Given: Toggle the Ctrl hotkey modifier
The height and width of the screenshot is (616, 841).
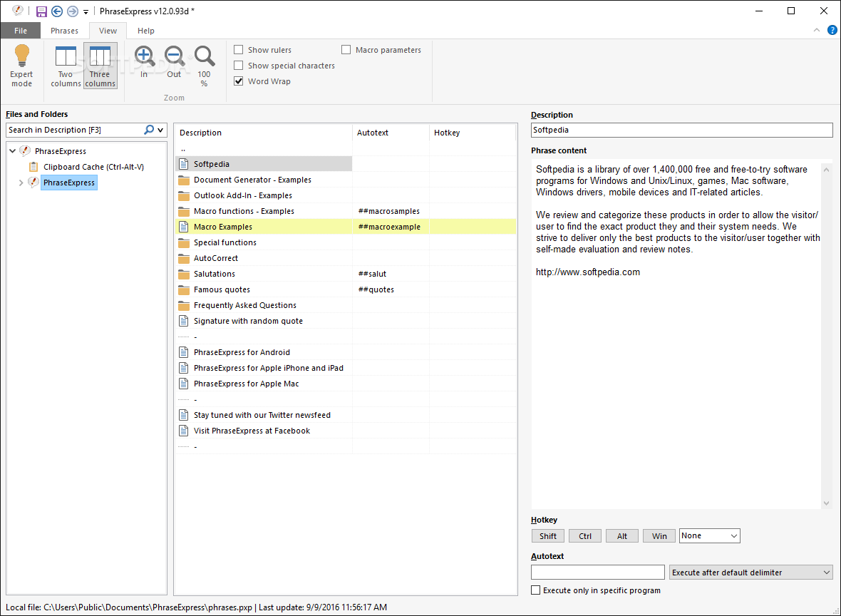Looking at the screenshot, I should tap(584, 536).
